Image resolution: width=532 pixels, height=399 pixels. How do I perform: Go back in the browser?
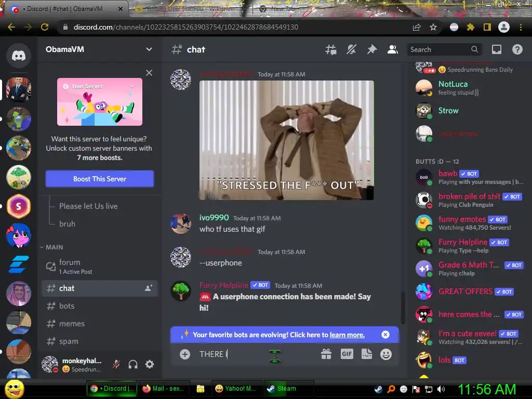pyautogui.click(x=11, y=27)
